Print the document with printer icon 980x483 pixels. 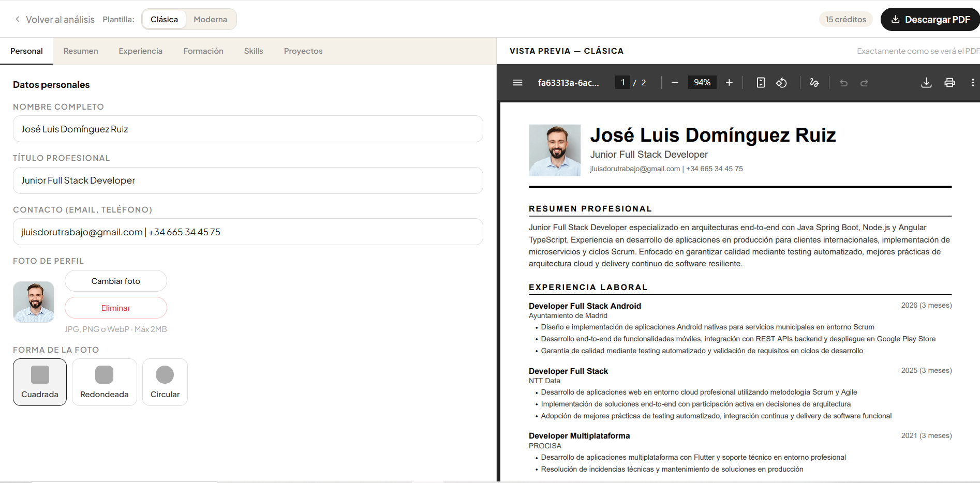pos(949,83)
